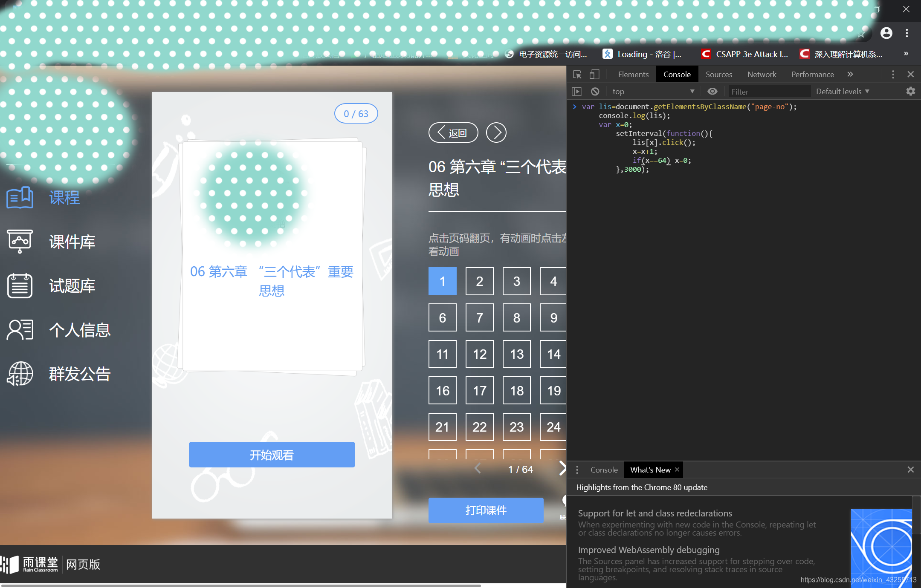Click the 开始观看 (Start Watching) button
This screenshot has width=921, height=588.
tap(271, 455)
